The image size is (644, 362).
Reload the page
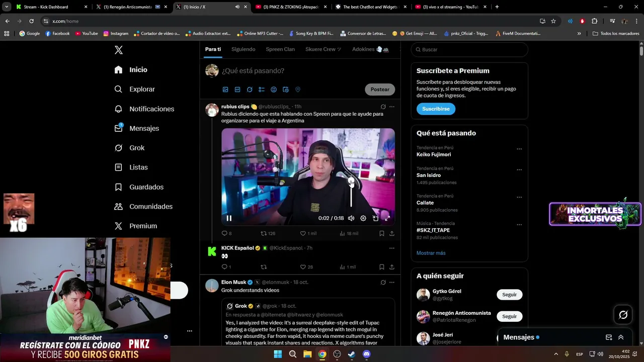point(31,21)
